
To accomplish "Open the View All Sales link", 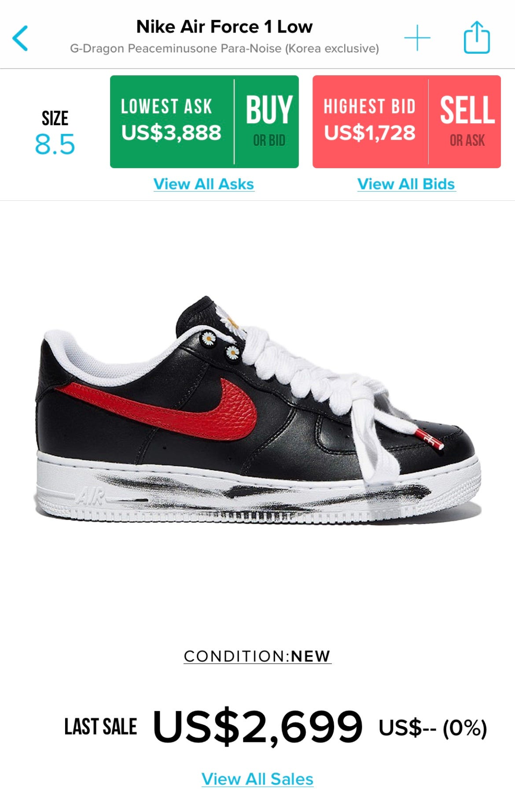I will (x=257, y=779).
